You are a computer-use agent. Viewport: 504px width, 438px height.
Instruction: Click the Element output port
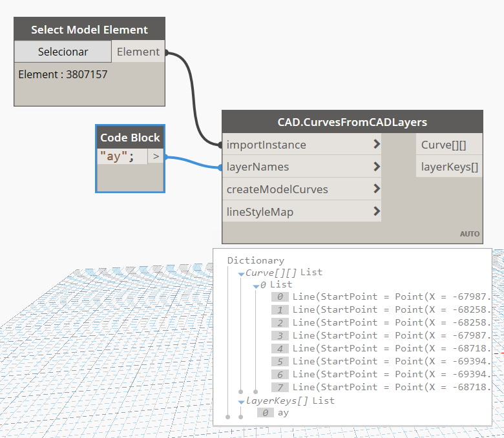pos(138,52)
